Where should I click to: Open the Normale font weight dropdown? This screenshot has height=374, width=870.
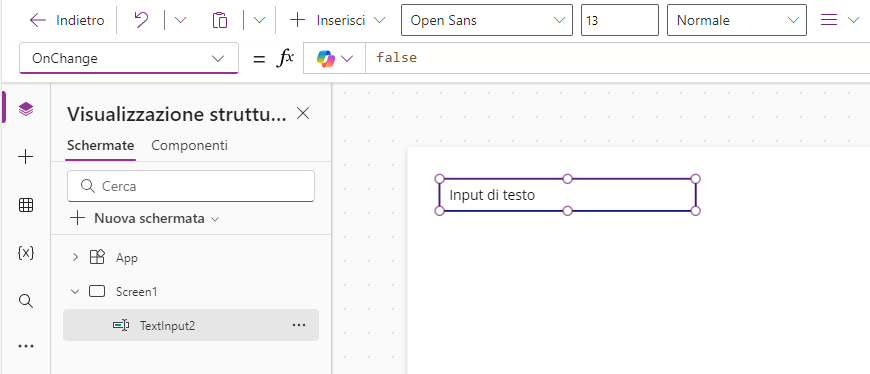[x=737, y=21]
